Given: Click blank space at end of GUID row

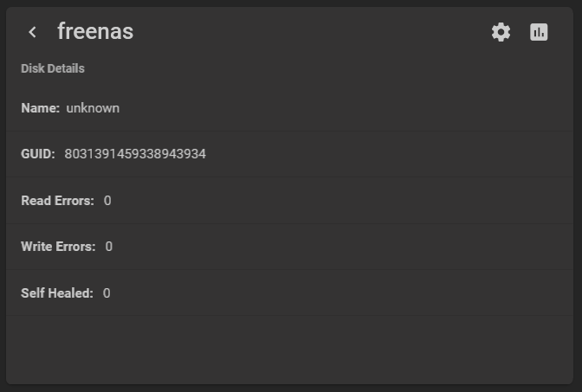Looking at the screenshot, I should click(390, 154).
